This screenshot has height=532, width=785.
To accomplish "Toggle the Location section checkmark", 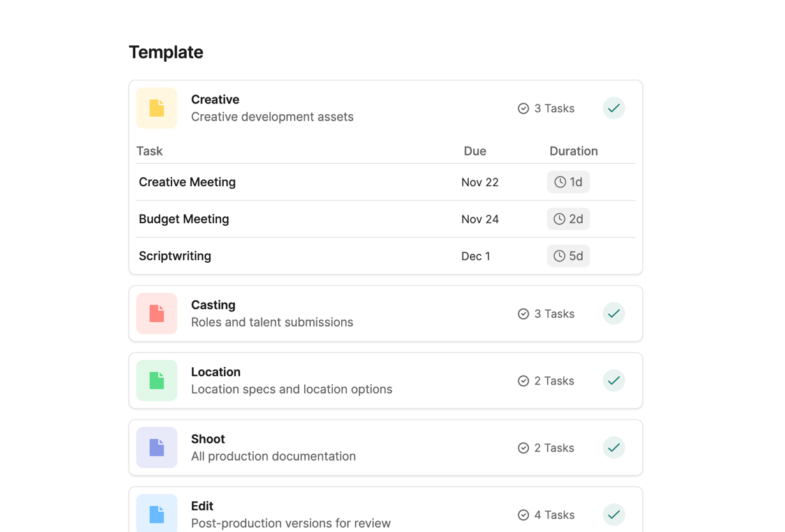I will coord(613,381).
